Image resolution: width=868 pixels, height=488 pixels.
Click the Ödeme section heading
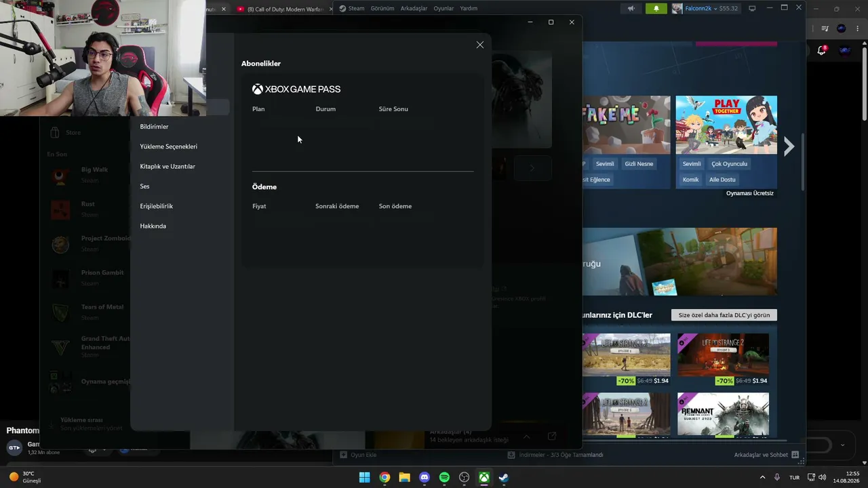pyautogui.click(x=264, y=187)
